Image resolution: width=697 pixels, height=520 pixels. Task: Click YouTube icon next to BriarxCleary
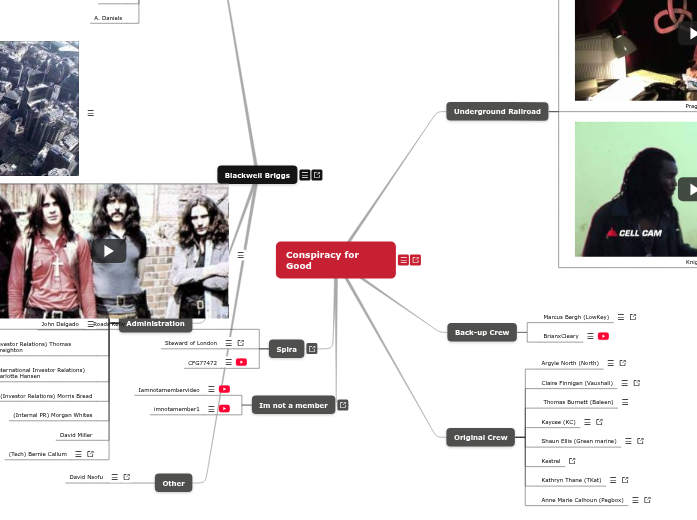[x=604, y=336]
